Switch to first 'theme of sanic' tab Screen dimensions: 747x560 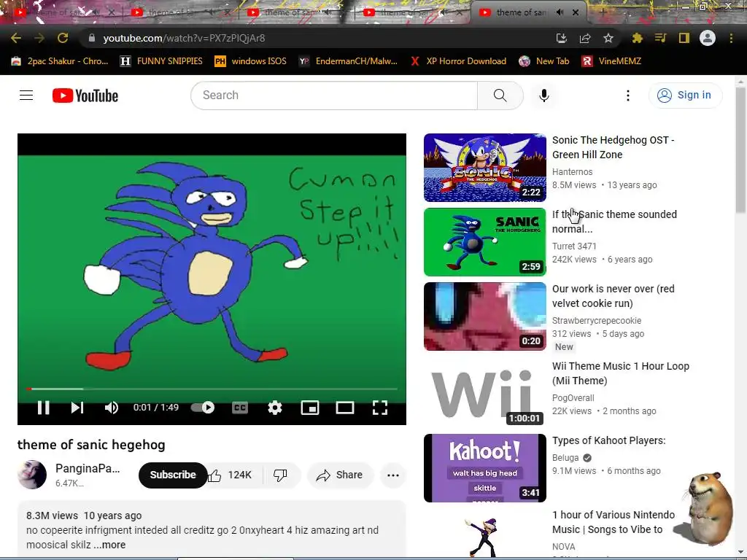pos(57,12)
